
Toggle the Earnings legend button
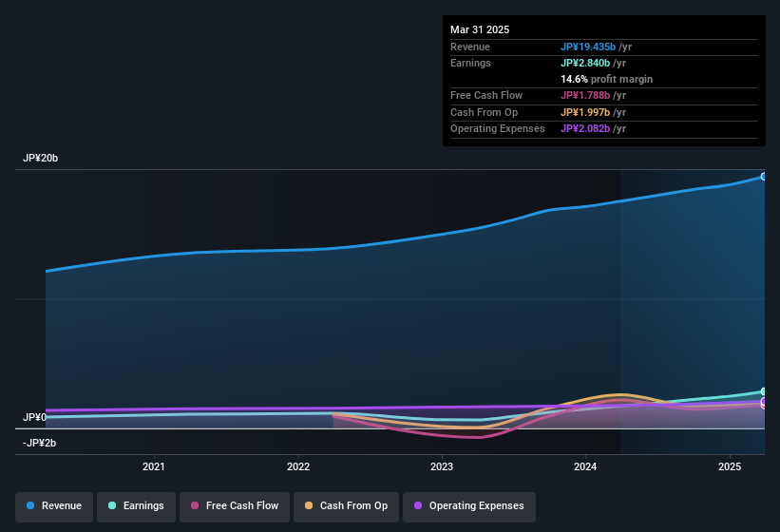pos(136,506)
